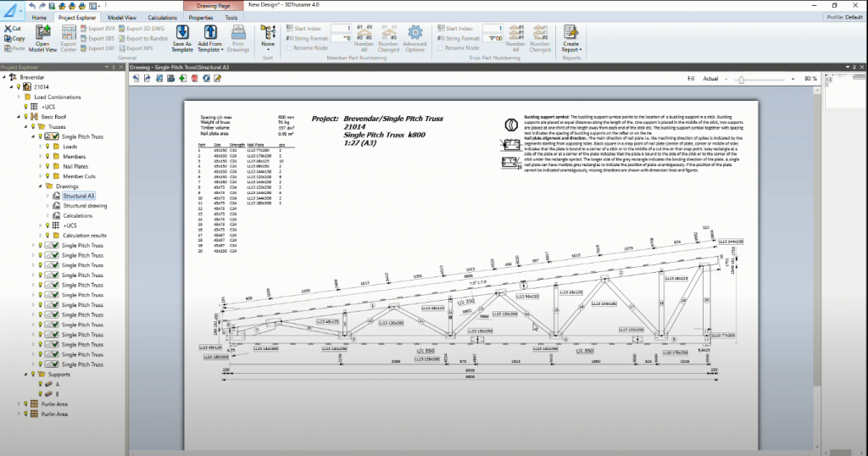Toggle visibility bulb for Trusses folder
Image resolution: width=868 pixels, height=456 pixels.
pos(33,127)
